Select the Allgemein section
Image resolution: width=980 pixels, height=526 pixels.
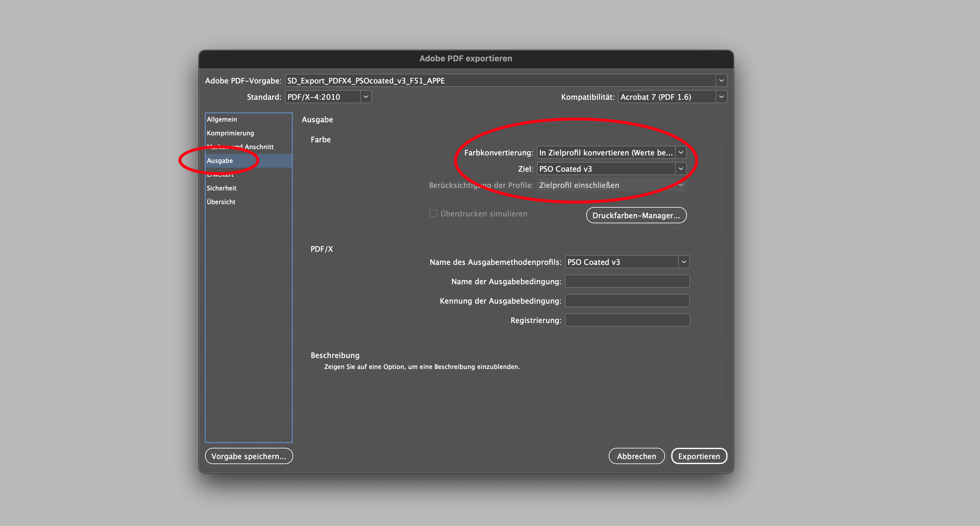coord(222,119)
